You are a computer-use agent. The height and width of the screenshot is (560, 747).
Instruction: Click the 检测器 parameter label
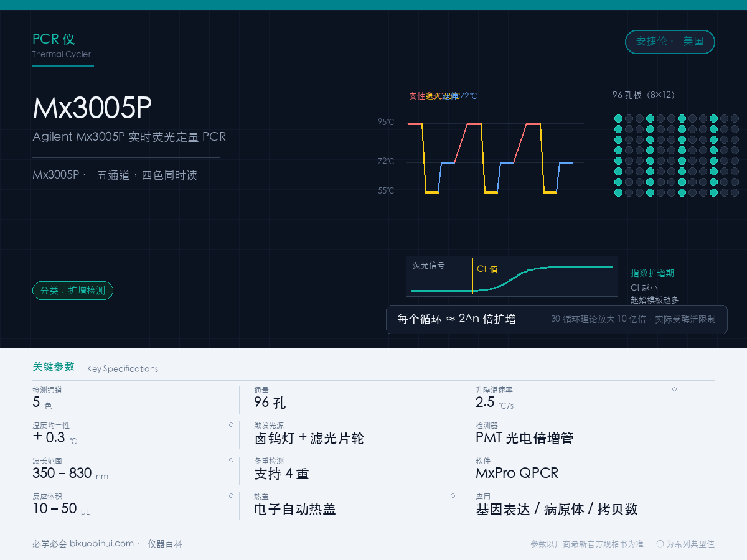487,426
